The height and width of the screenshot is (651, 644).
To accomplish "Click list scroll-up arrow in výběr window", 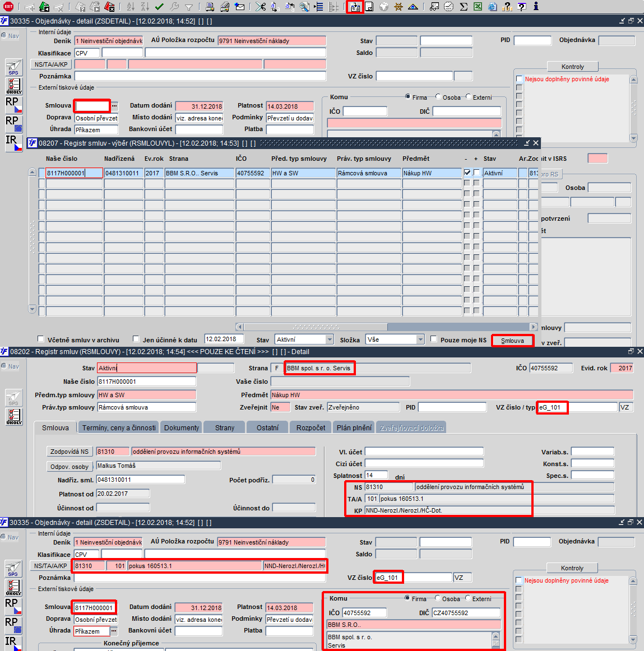I will [x=33, y=173].
